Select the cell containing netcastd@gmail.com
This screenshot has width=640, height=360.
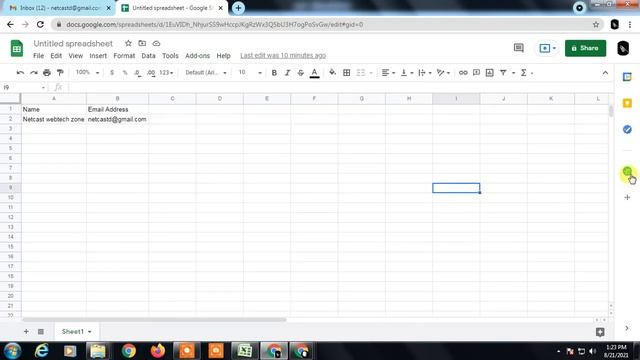(x=118, y=119)
